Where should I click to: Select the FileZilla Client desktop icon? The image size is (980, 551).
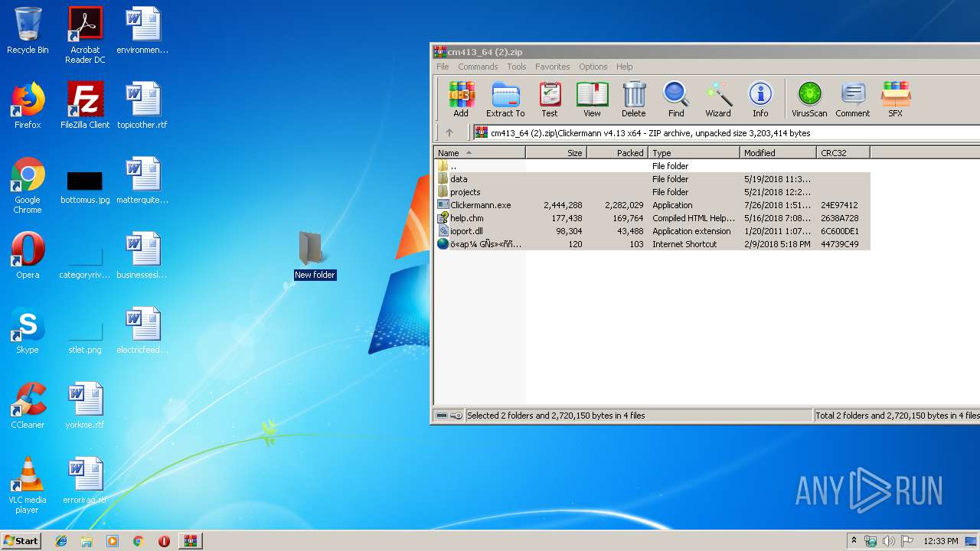pos(85,106)
